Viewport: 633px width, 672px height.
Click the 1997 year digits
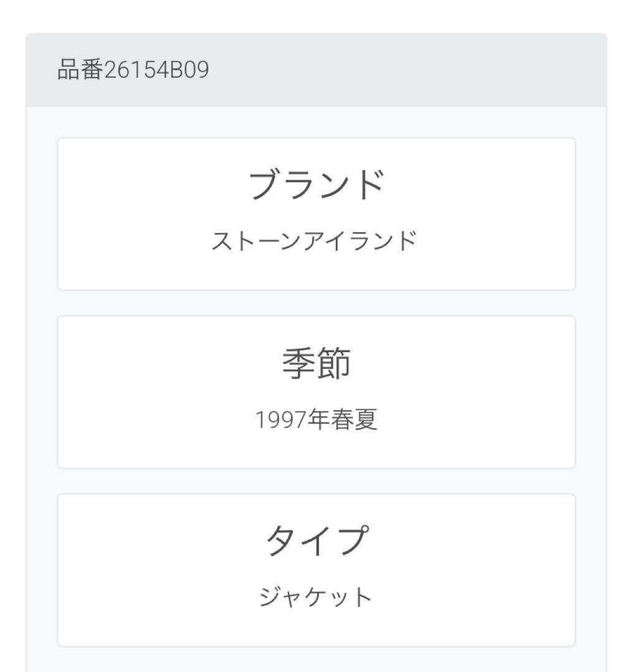[x=274, y=421]
